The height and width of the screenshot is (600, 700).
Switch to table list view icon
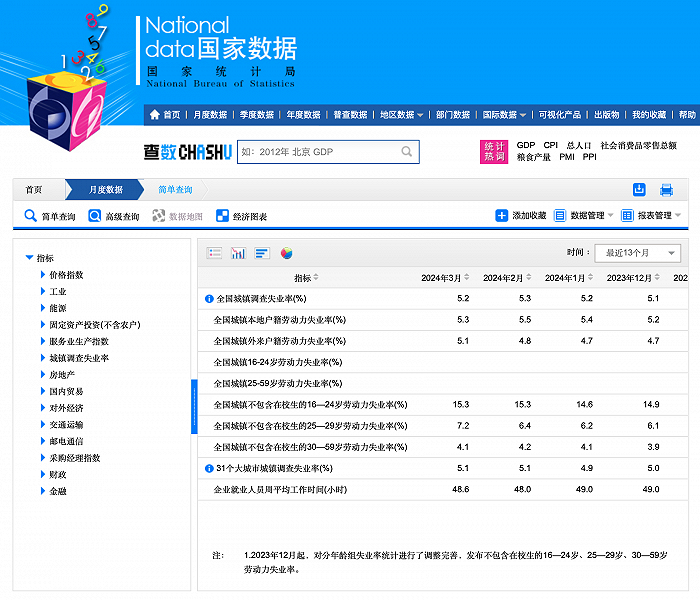tap(214, 253)
